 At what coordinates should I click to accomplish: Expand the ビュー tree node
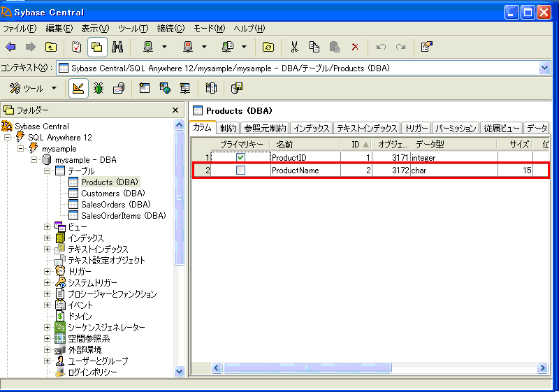[48, 227]
